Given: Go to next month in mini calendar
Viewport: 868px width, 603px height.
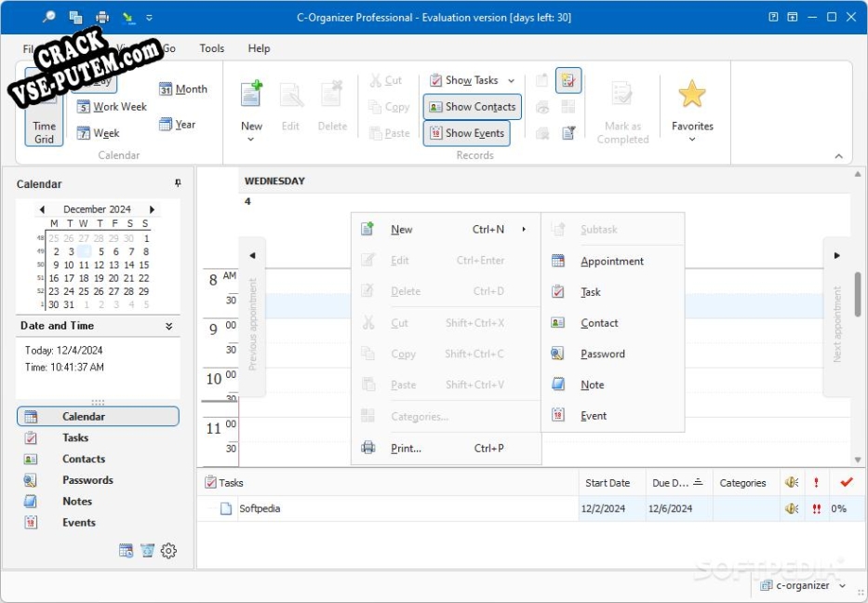Looking at the screenshot, I should [x=153, y=210].
